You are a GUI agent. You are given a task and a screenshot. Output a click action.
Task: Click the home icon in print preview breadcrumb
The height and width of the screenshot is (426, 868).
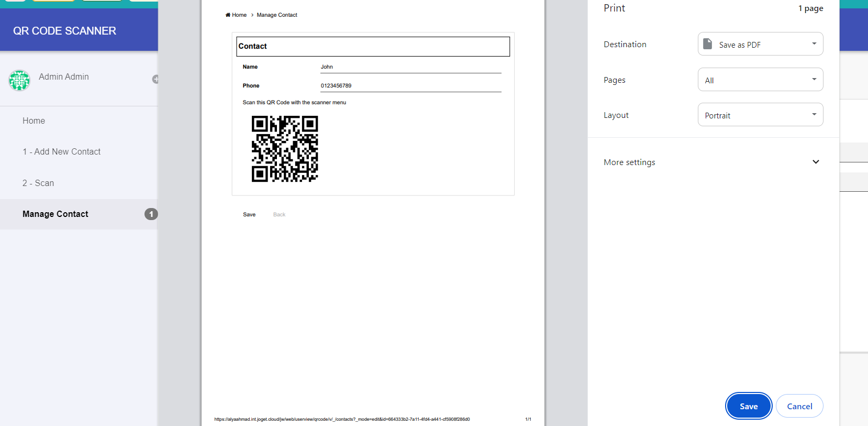(x=228, y=15)
